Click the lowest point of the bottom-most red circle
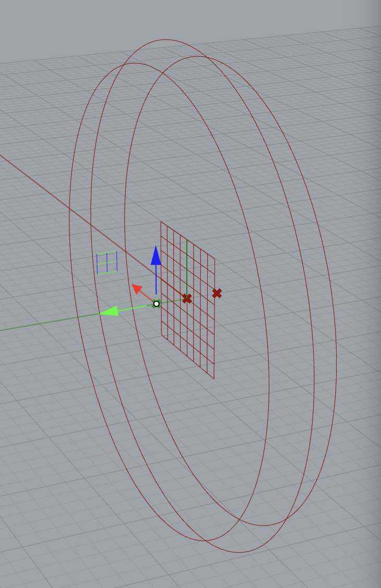 (x=240, y=552)
